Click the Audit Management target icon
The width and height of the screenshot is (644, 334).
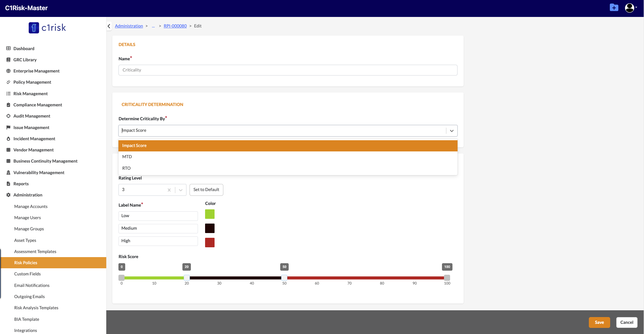tap(8, 116)
